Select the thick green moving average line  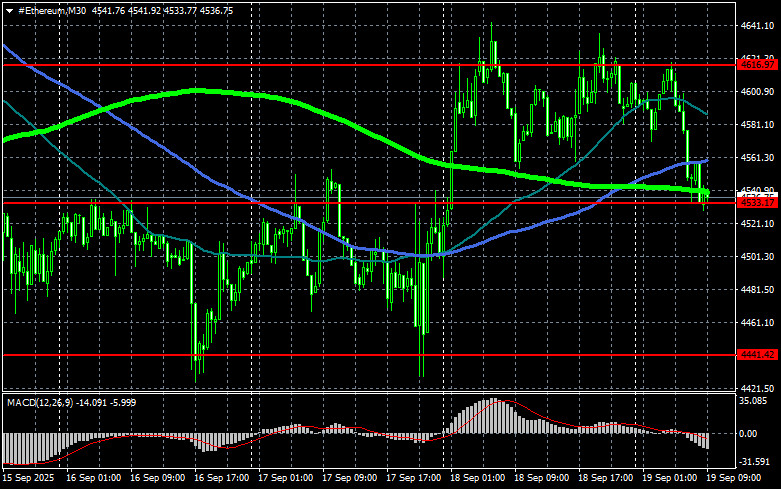click(x=200, y=91)
